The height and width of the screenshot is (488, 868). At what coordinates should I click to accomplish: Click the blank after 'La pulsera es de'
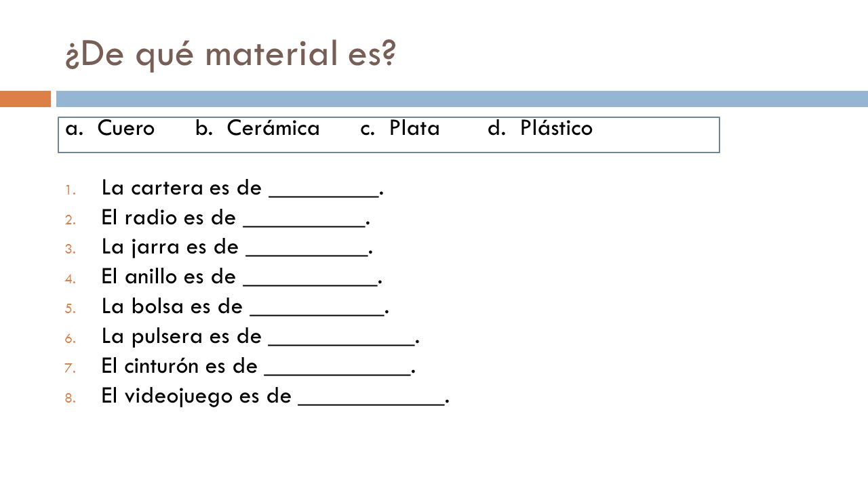tap(341, 342)
